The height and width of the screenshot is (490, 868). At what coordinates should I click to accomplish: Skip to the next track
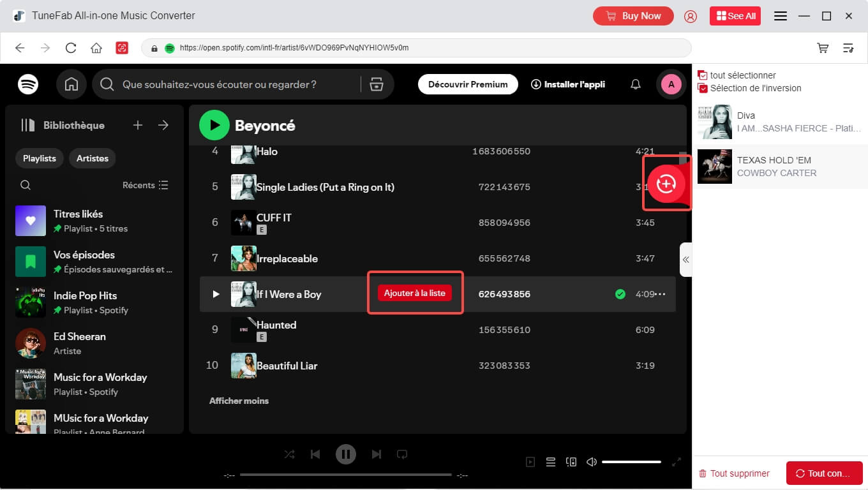[x=377, y=454]
